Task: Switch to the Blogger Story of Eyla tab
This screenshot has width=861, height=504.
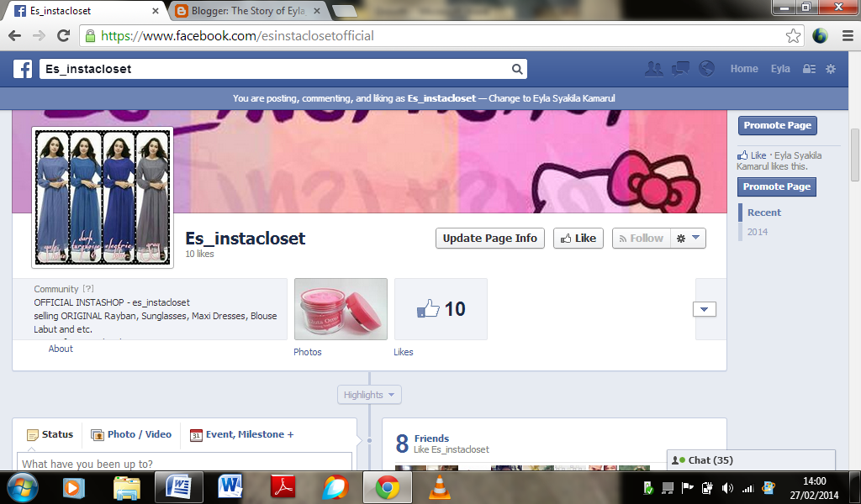Action: click(247, 10)
